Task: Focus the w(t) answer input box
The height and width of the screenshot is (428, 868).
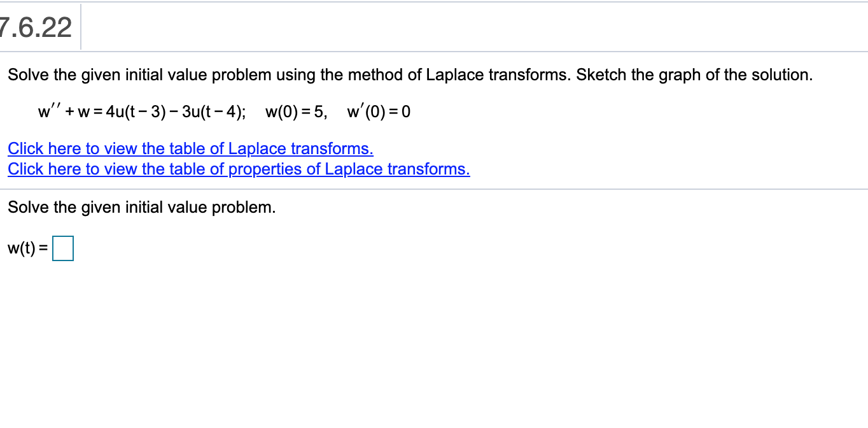Action: (x=63, y=249)
